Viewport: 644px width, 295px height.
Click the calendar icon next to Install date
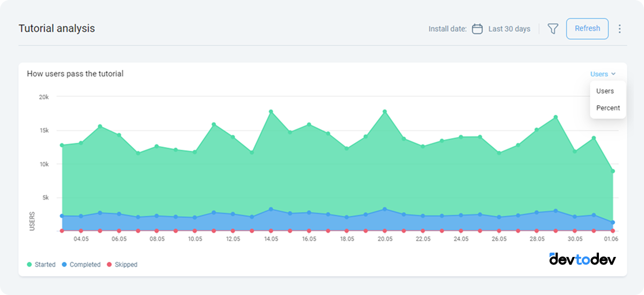[x=477, y=29]
